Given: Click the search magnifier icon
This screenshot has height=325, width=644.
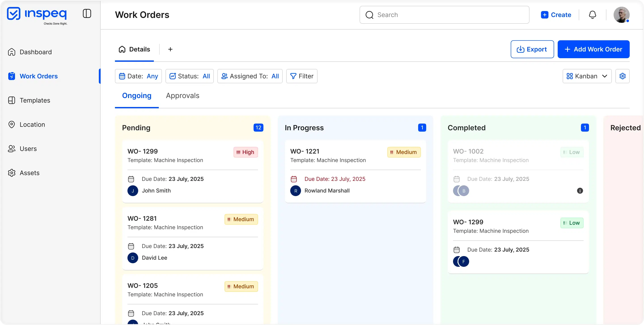Looking at the screenshot, I should click(x=369, y=15).
